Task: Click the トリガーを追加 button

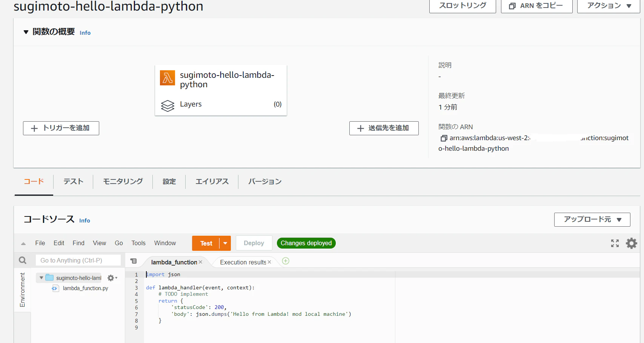Action: pyautogui.click(x=61, y=128)
